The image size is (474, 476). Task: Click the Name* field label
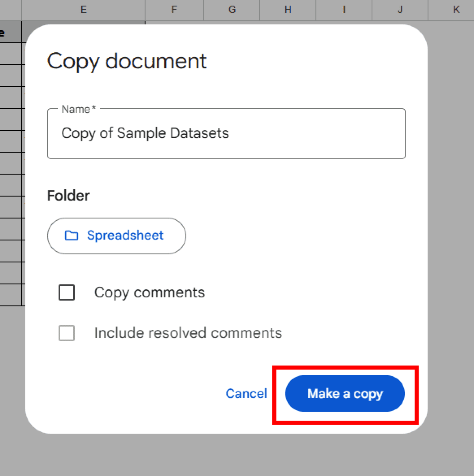click(78, 109)
